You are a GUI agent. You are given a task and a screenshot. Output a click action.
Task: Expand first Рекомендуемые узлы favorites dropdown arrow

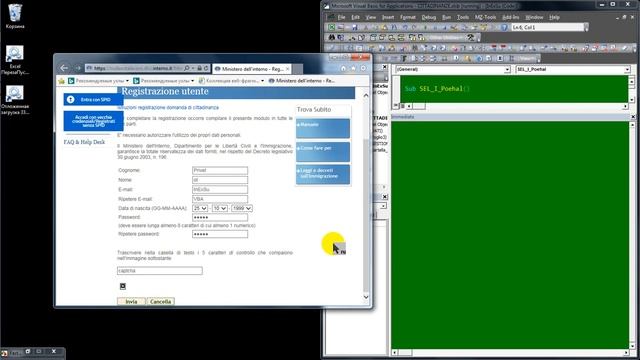pyautogui.click(x=127, y=81)
